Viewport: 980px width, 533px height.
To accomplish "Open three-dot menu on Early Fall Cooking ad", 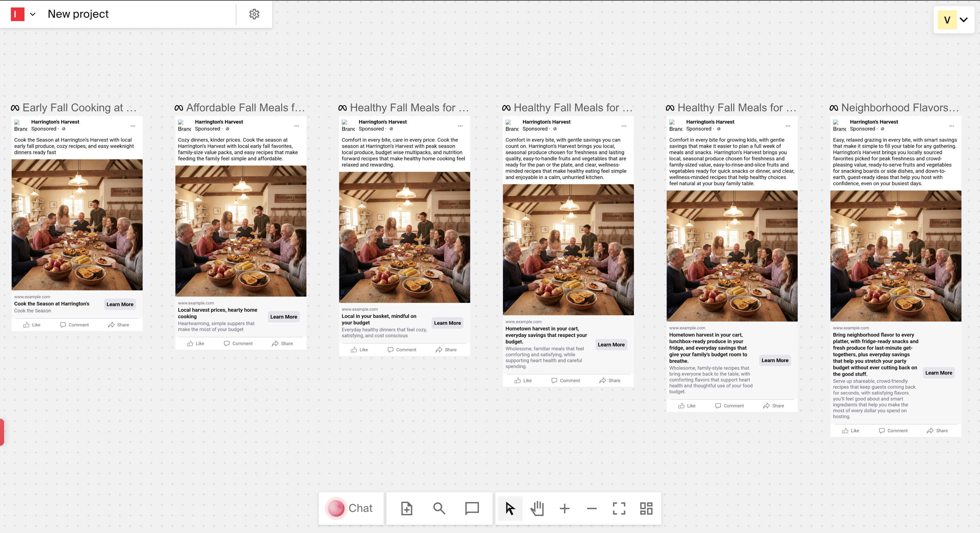I will [133, 126].
